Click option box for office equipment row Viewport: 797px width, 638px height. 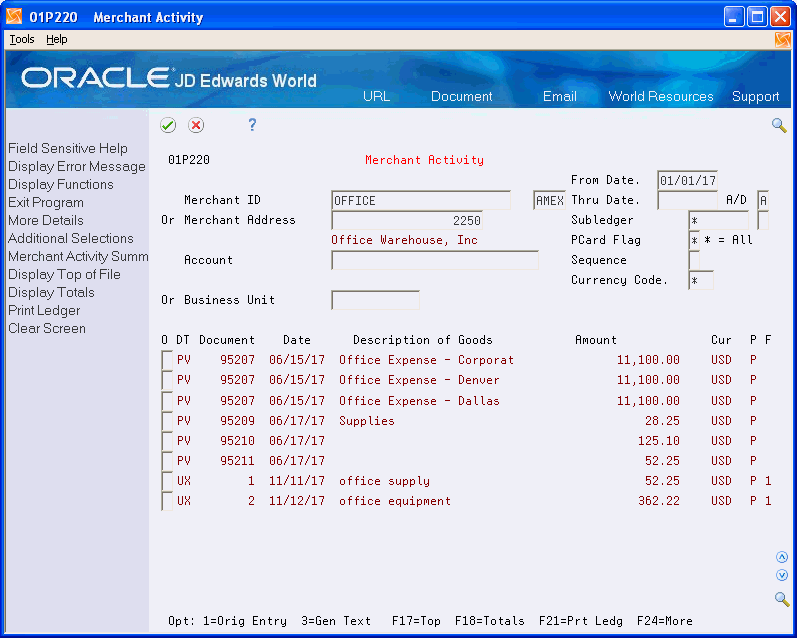(167, 501)
